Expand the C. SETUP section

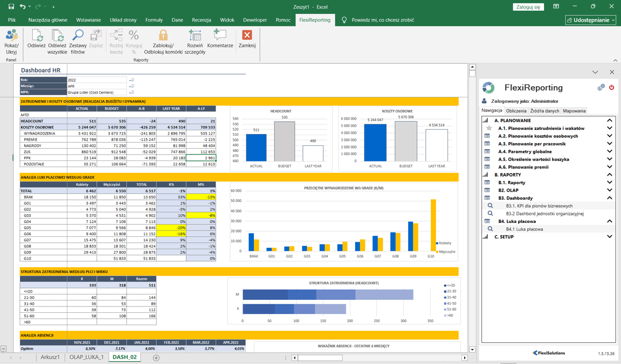(609, 237)
